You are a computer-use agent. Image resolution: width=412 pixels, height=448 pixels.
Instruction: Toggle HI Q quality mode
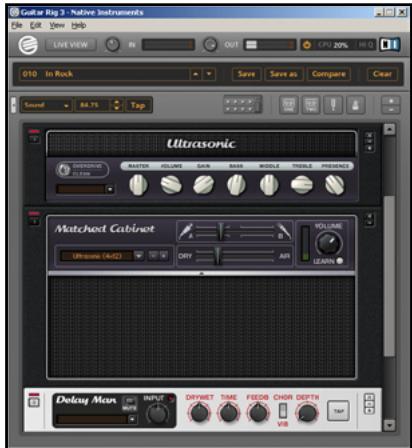coord(366,45)
